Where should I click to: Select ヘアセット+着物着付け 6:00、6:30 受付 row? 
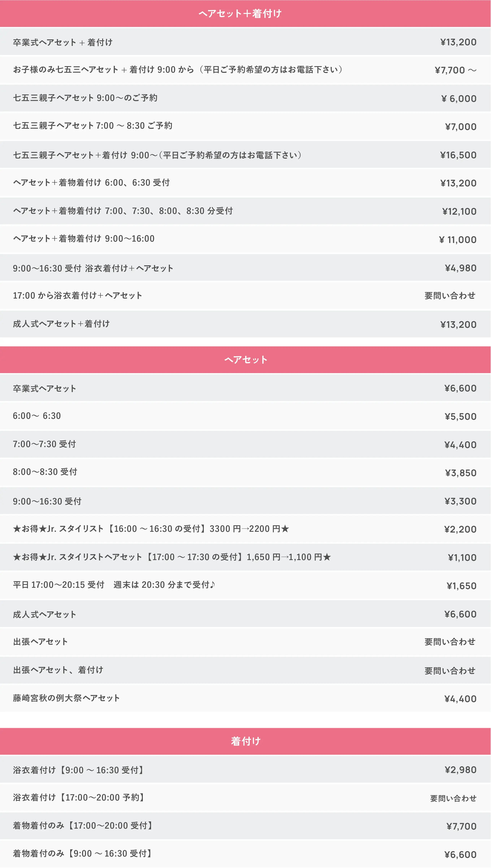tap(91, 183)
